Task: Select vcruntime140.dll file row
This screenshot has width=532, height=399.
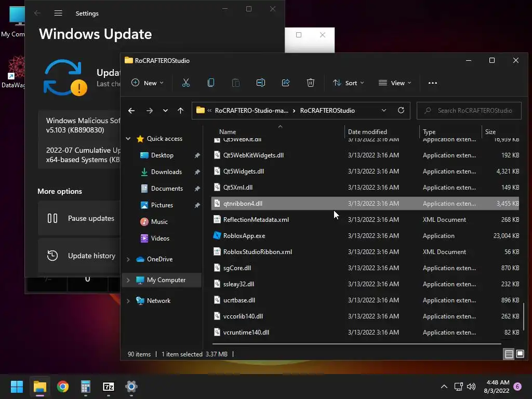Action: click(365, 332)
